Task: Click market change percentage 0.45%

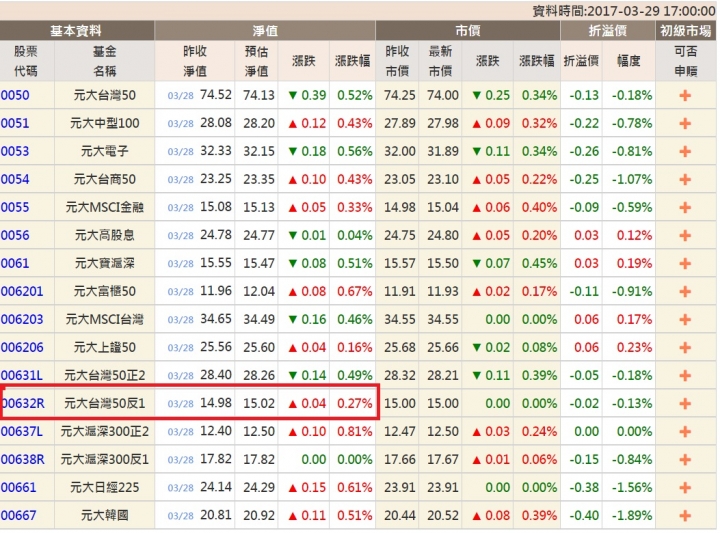Action: (x=539, y=264)
